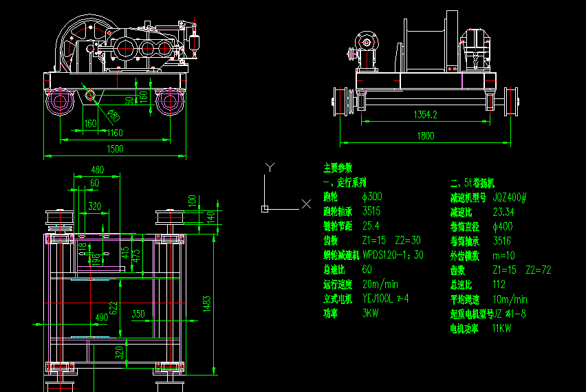Image resolution: width=586 pixels, height=392 pixels.
Task: Click the 运行速度 label
Action: (338, 285)
